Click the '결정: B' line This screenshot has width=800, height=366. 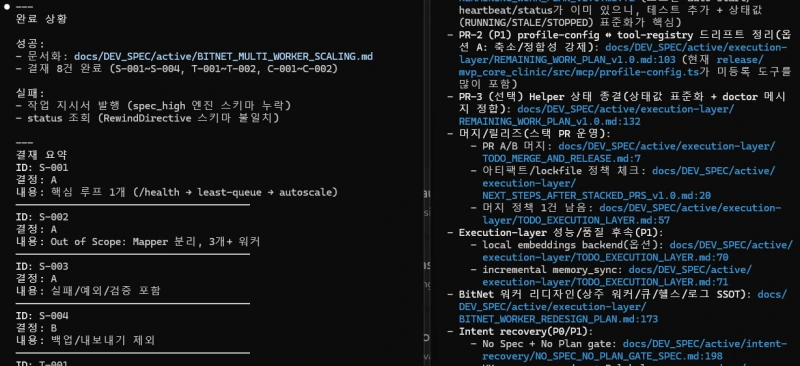point(36,328)
